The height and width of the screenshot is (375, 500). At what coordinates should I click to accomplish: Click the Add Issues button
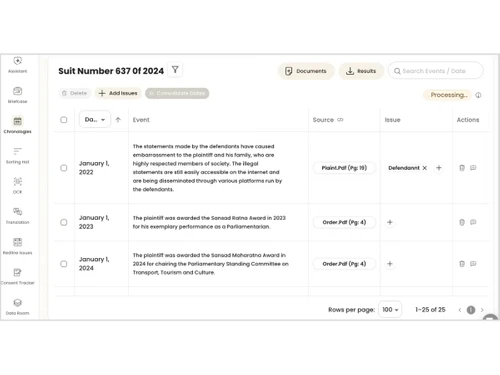click(118, 93)
